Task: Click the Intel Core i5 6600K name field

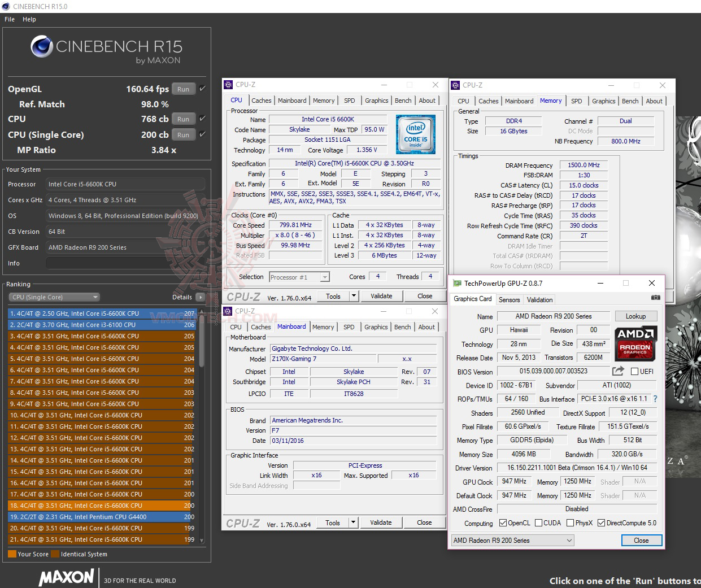Action: point(328,119)
